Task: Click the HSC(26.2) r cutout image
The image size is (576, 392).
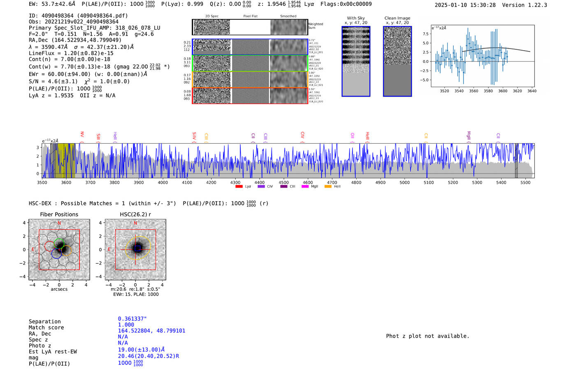Action: 135,250
